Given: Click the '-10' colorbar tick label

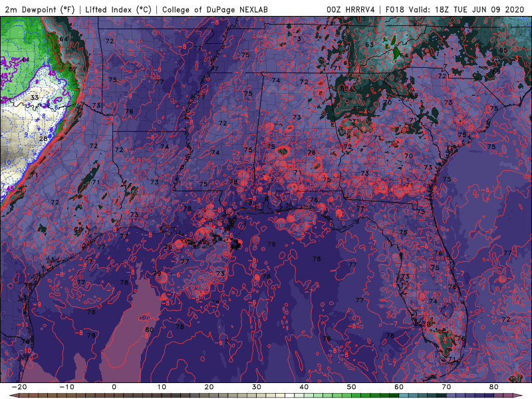Looking at the screenshot, I should (66, 387).
